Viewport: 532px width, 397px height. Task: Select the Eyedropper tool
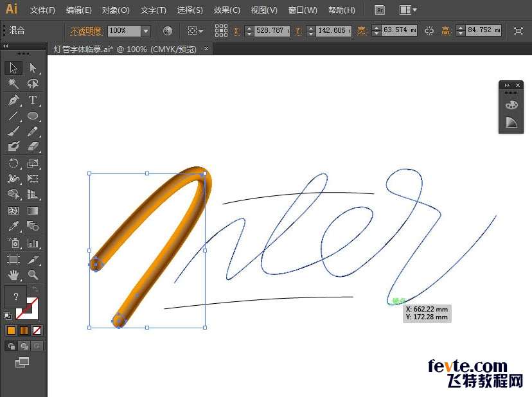13,226
